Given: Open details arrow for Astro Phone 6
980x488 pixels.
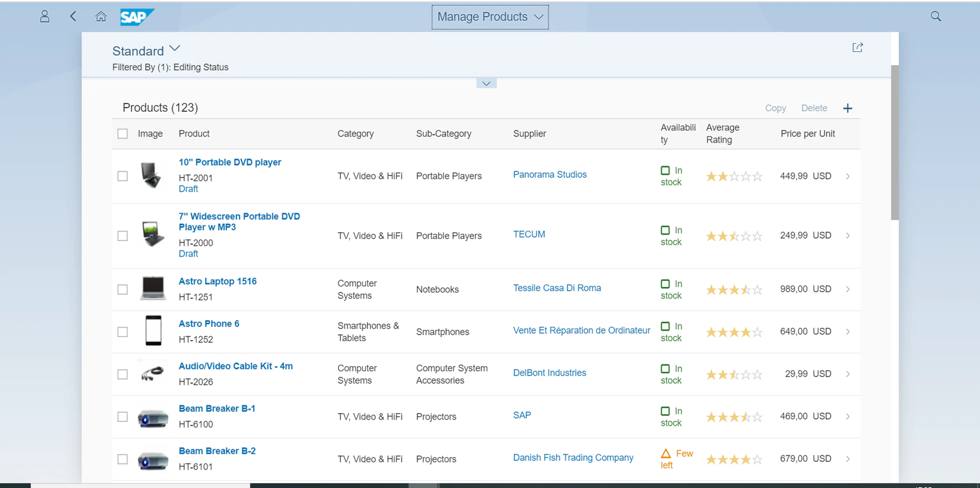Looking at the screenshot, I should tap(848, 332).
